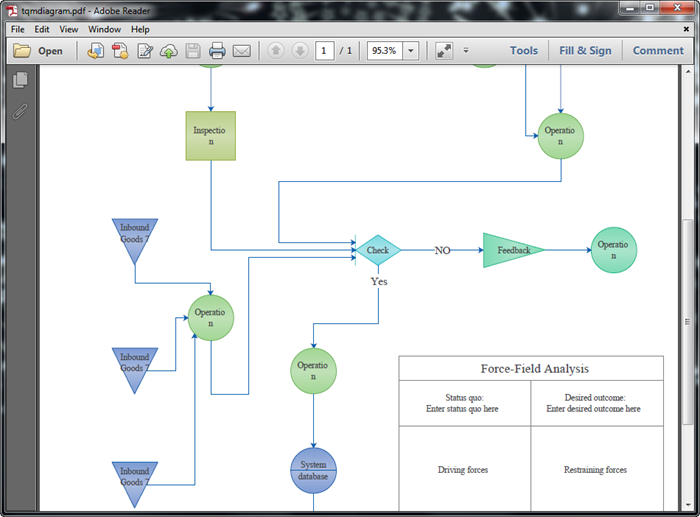Close the document with menu bar X
700x517 pixels.
click(686, 29)
